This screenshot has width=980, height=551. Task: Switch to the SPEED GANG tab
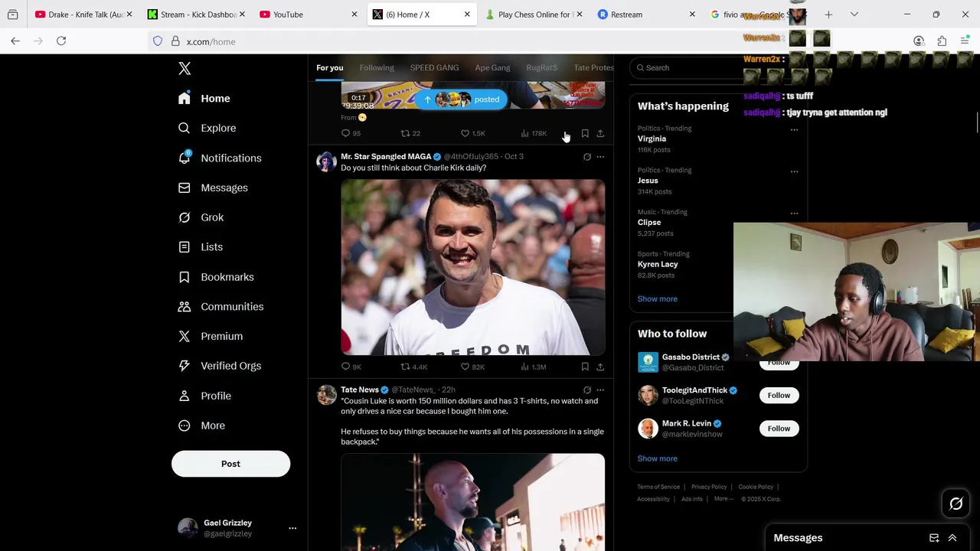[434, 67]
